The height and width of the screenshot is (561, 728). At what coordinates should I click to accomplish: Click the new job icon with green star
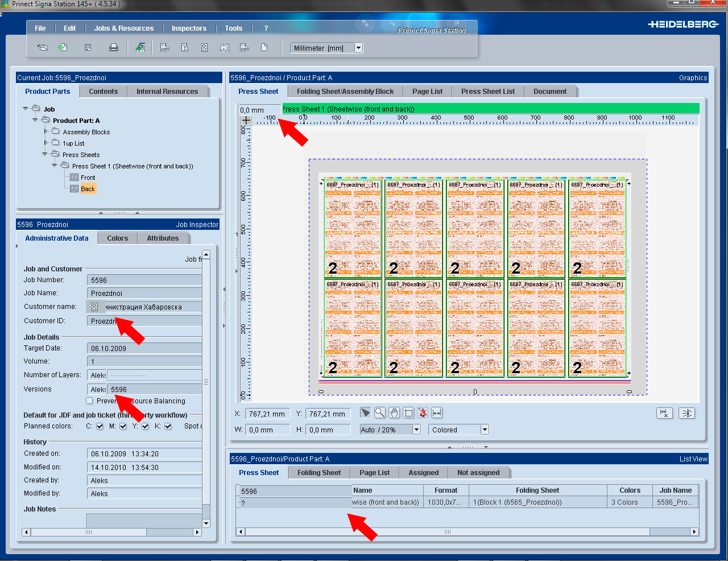(x=63, y=48)
